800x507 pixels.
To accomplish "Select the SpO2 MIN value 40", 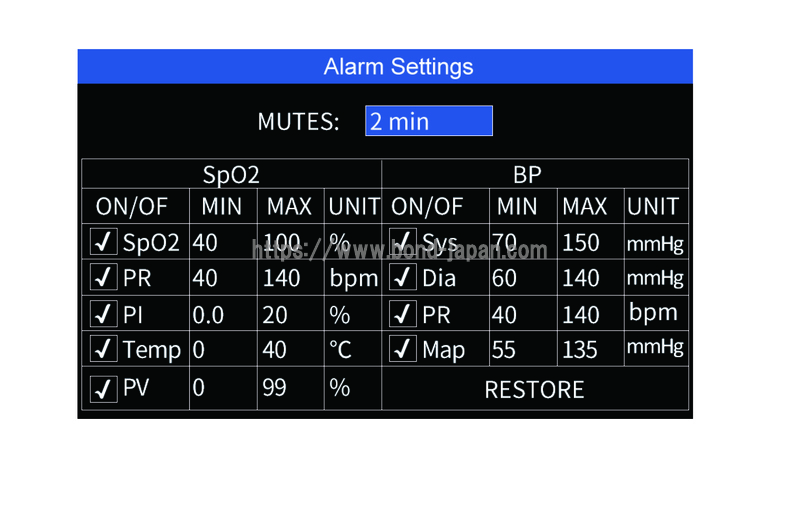I will click(x=205, y=243).
